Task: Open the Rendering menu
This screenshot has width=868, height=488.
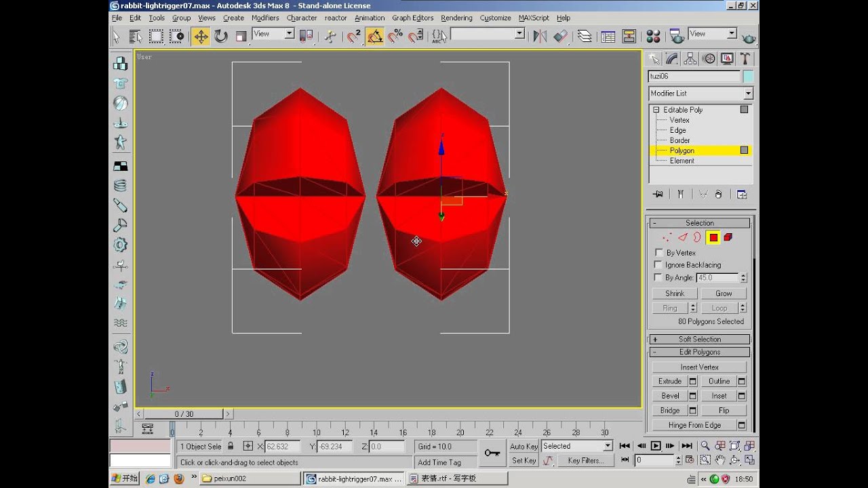Action: (456, 18)
